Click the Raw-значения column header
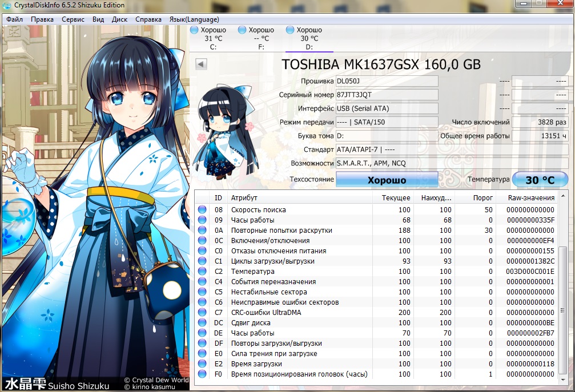The height and width of the screenshot is (392, 575). coord(531,197)
